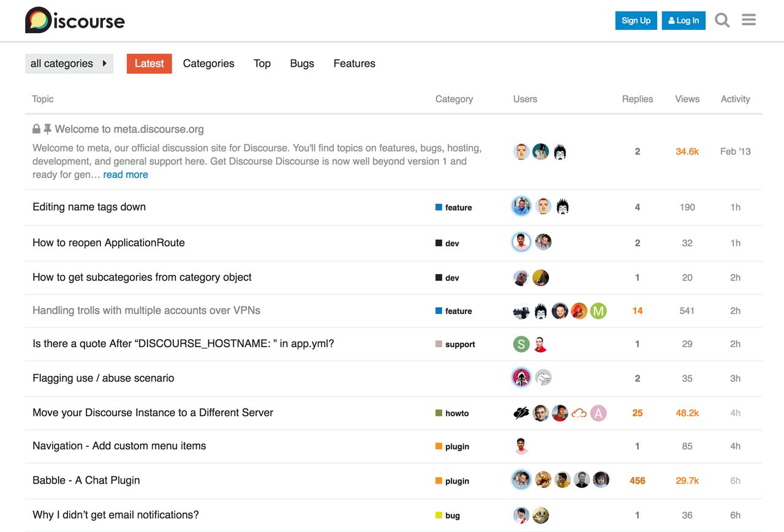Click the support category badge
The image size is (784, 532).
pos(455,344)
